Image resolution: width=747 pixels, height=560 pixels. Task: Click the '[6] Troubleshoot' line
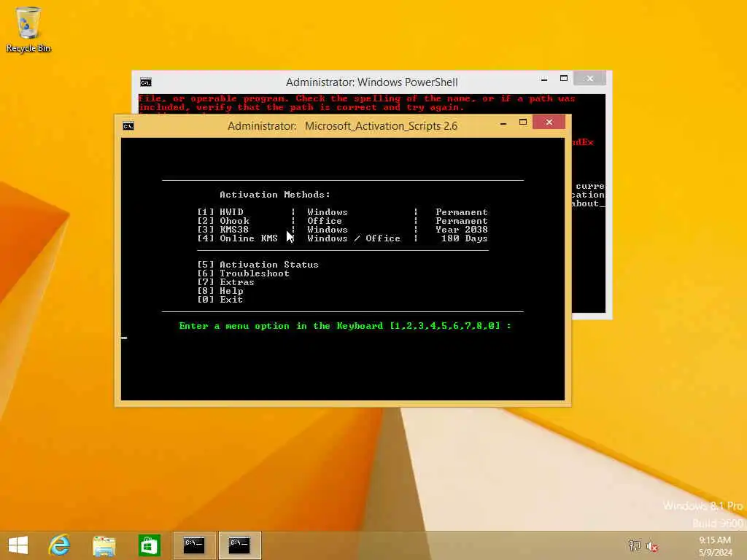click(244, 273)
